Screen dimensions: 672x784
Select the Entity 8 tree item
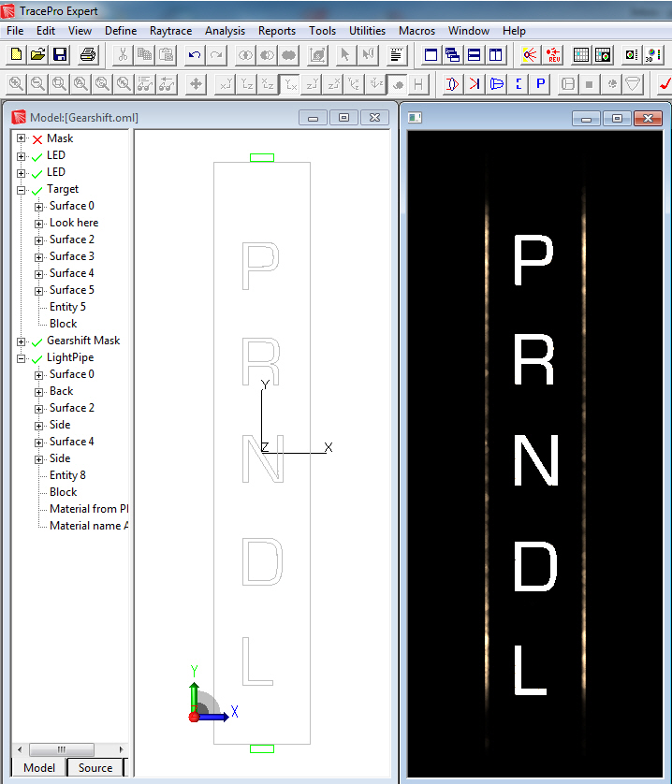[67, 475]
